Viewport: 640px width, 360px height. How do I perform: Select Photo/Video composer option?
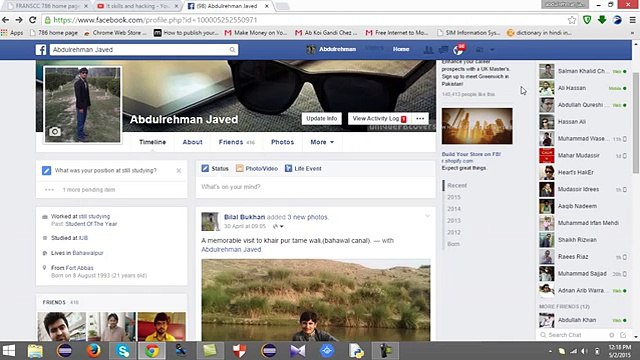tap(257, 169)
